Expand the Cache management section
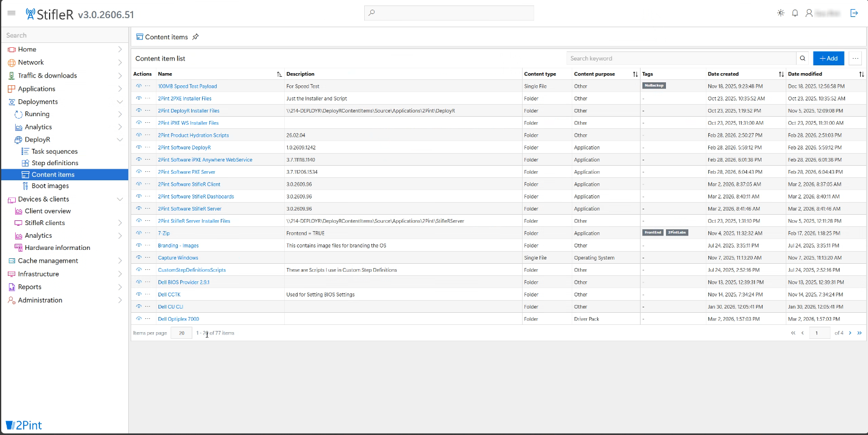 click(x=120, y=261)
